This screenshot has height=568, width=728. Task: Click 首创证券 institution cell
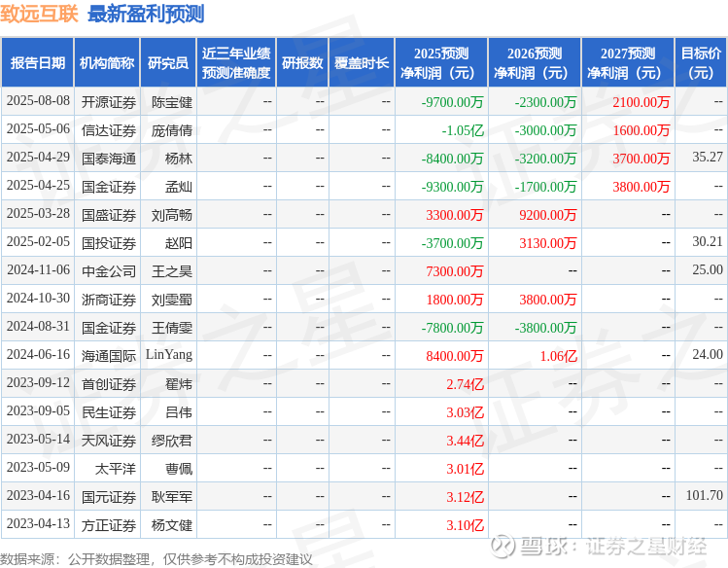click(x=109, y=384)
